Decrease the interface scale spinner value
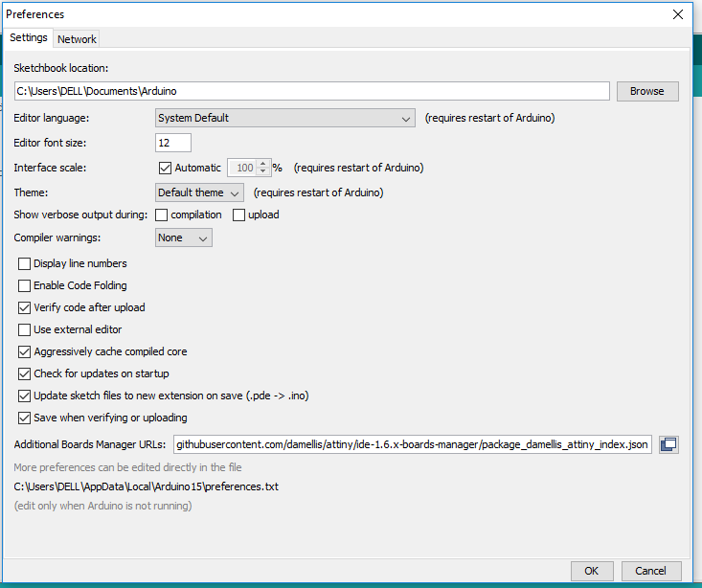 pos(263,171)
